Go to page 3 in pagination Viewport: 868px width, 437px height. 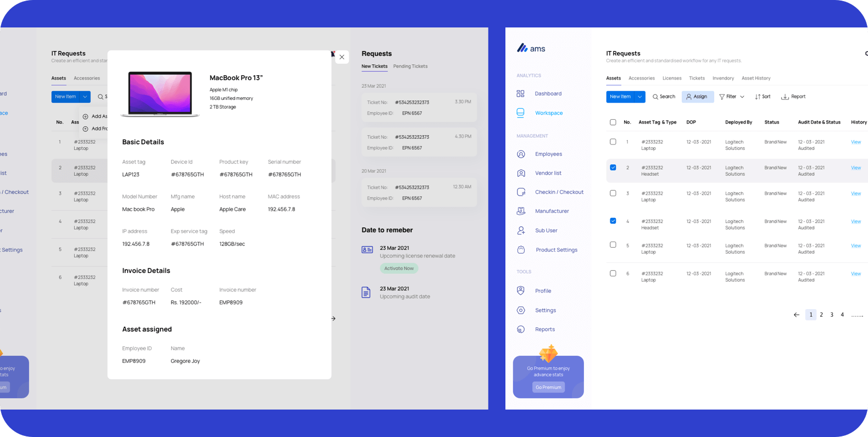pyautogui.click(x=832, y=315)
